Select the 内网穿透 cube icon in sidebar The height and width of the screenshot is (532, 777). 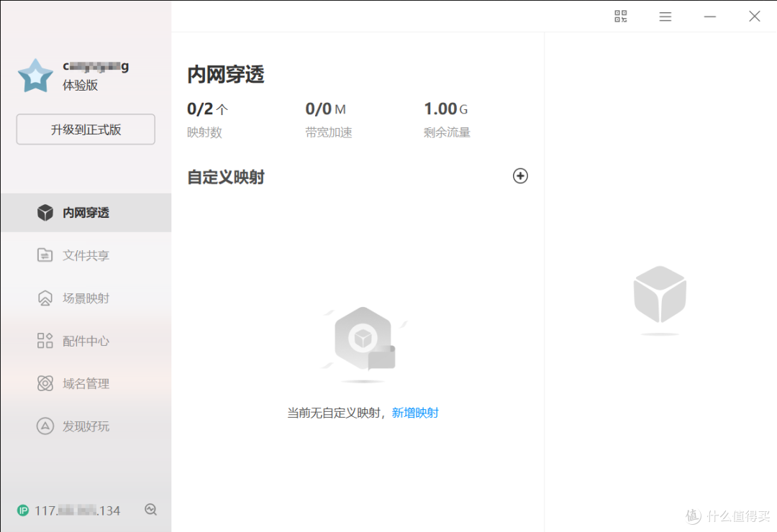pyautogui.click(x=45, y=212)
